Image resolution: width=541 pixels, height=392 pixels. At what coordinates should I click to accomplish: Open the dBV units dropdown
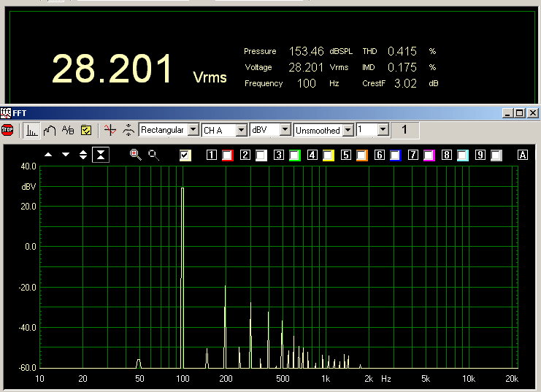click(285, 130)
